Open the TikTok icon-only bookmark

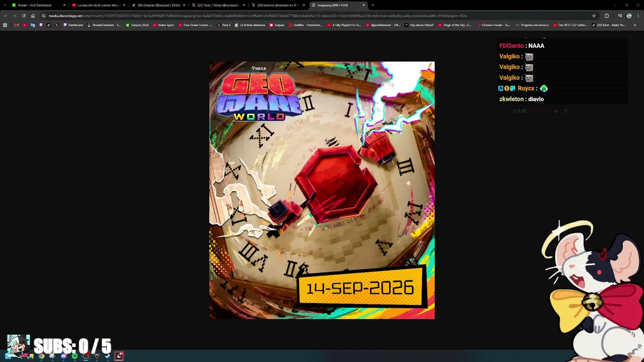point(49,25)
